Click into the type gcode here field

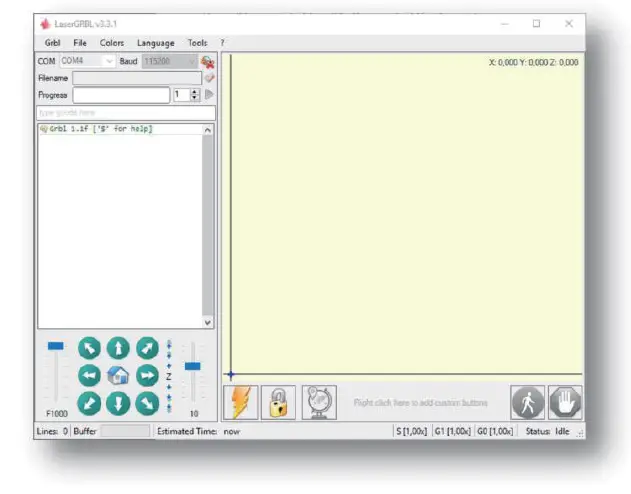[126, 113]
